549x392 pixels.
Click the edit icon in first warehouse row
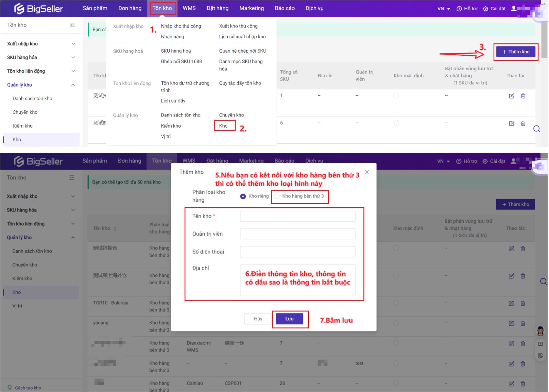click(512, 96)
